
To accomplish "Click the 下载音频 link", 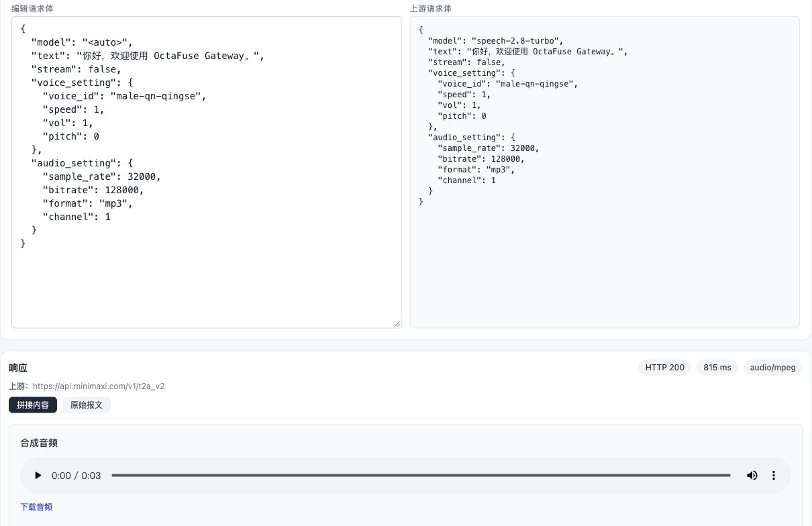I will point(36,507).
